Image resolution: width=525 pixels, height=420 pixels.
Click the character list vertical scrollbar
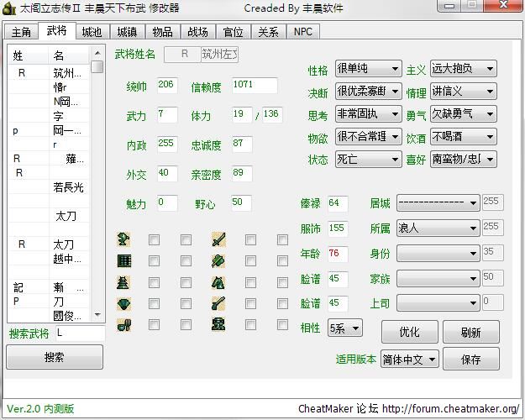pyautogui.click(x=97, y=185)
